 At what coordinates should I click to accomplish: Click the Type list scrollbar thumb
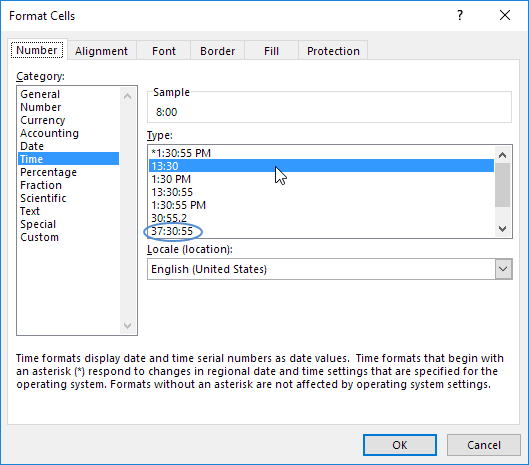(502, 185)
